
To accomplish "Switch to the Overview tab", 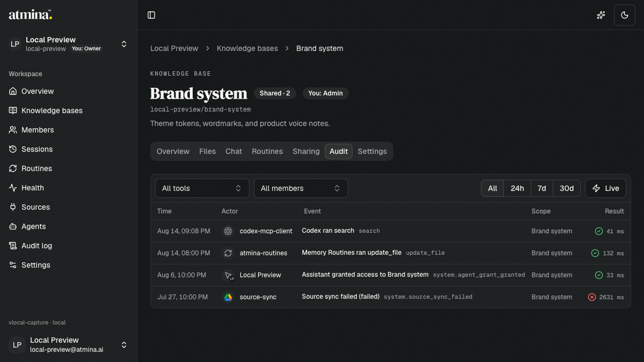I will click(x=173, y=151).
